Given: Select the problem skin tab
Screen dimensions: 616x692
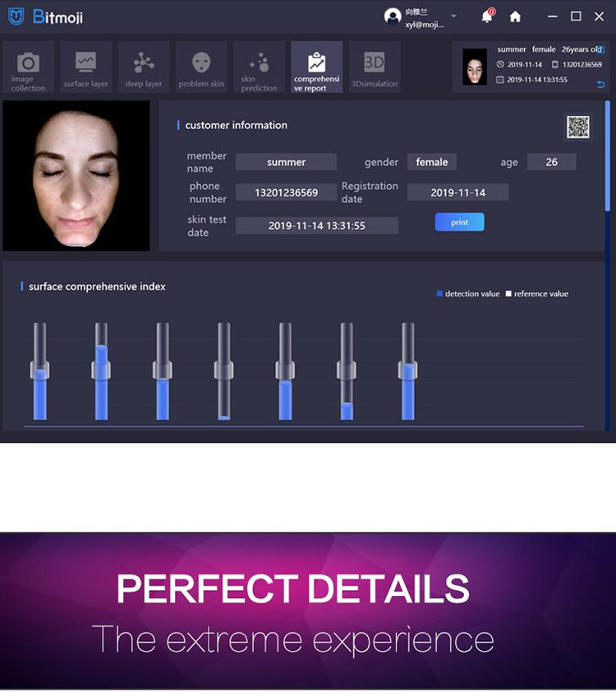Looking at the screenshot, I should (x=201, y=67).
